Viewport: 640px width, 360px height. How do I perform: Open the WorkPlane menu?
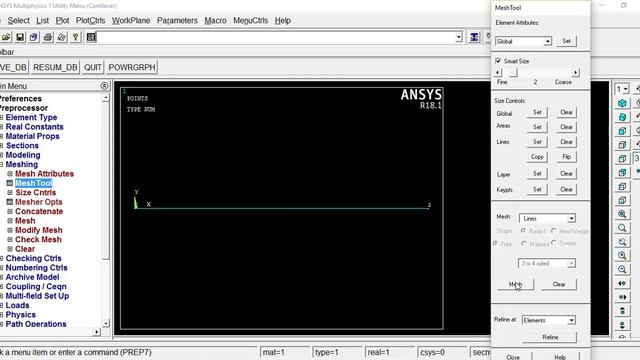[x=131, y=20]
